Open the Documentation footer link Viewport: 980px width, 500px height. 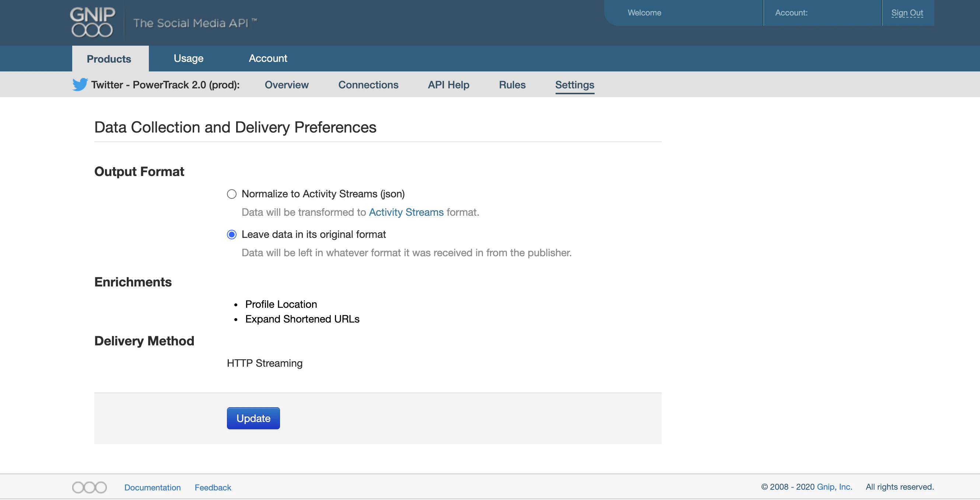(152, 487)
